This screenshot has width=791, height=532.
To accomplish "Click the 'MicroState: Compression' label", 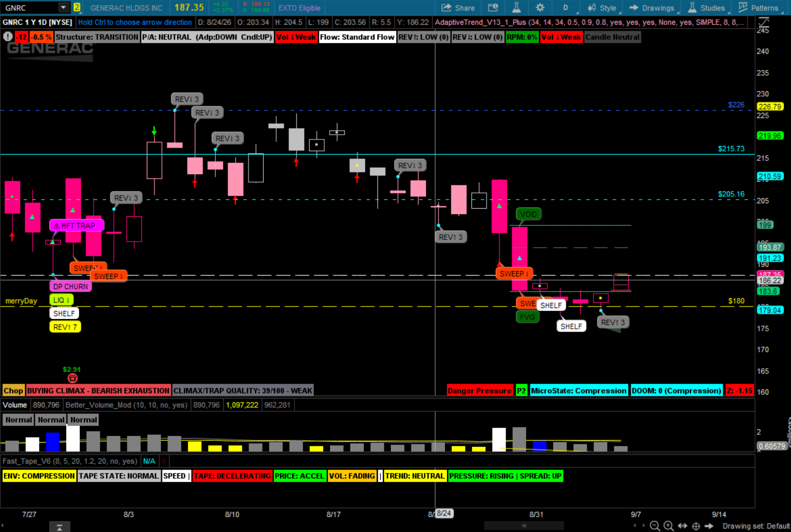I will [x=578, y=391].
